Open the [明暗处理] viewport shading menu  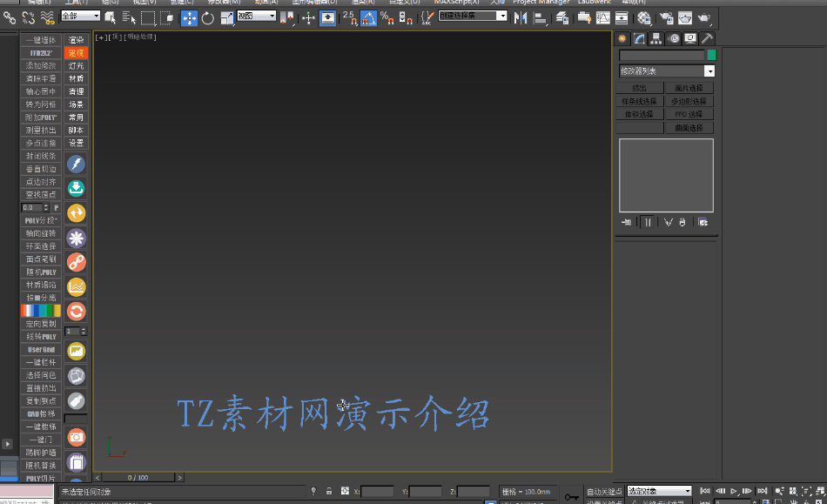click(x=140, y=37)
